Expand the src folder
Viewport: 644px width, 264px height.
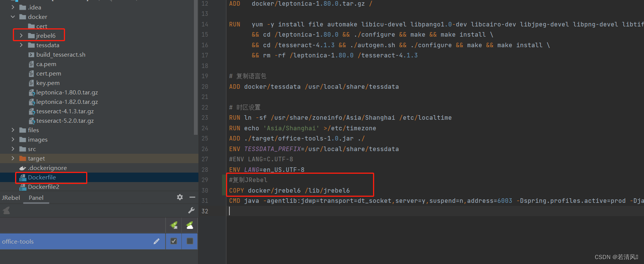(x=13, y=149)
